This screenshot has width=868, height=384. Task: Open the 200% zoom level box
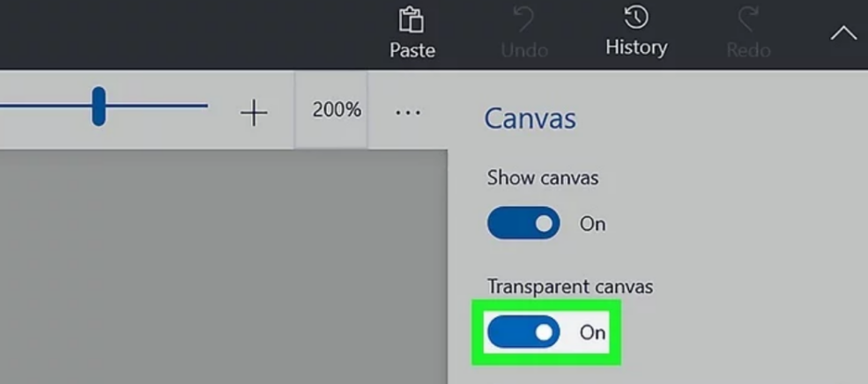point(337,110)
